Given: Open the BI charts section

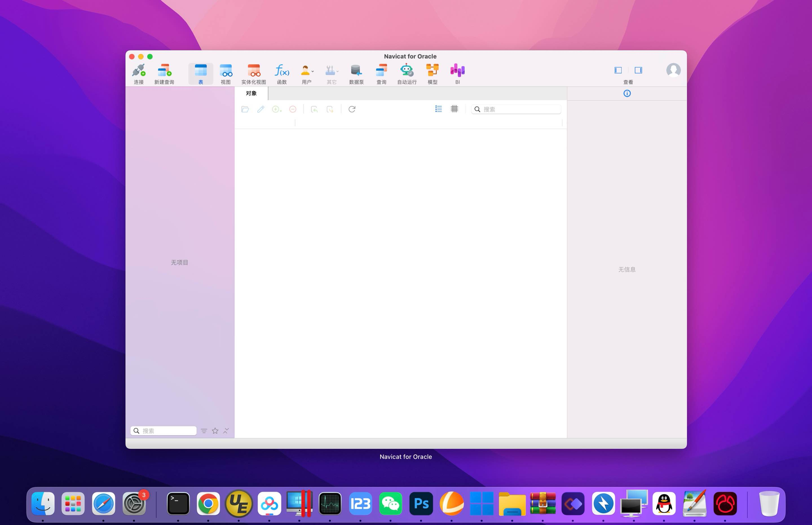Looking at the screenshot, I should [x=458, y=70].
